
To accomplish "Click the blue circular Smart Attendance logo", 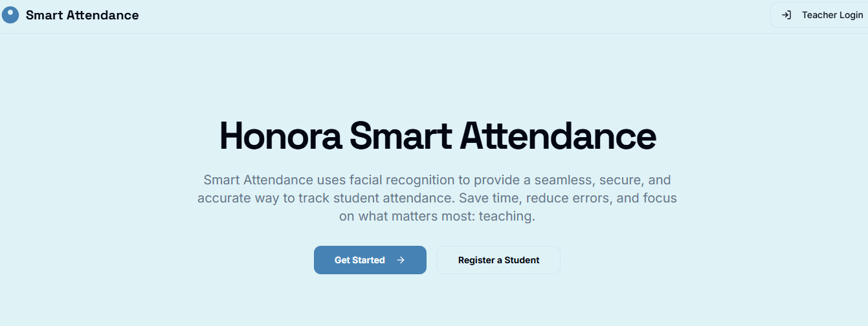I will [10, 15].
